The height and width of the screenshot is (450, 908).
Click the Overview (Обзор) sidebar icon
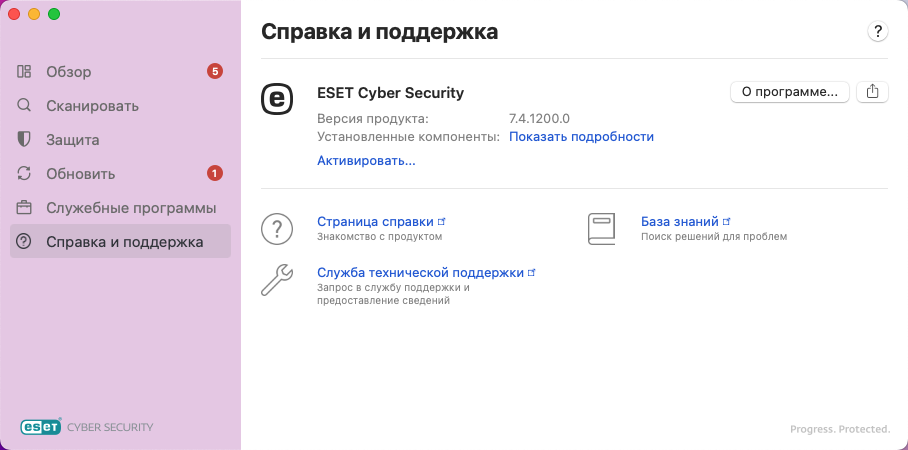pos(24,72)
